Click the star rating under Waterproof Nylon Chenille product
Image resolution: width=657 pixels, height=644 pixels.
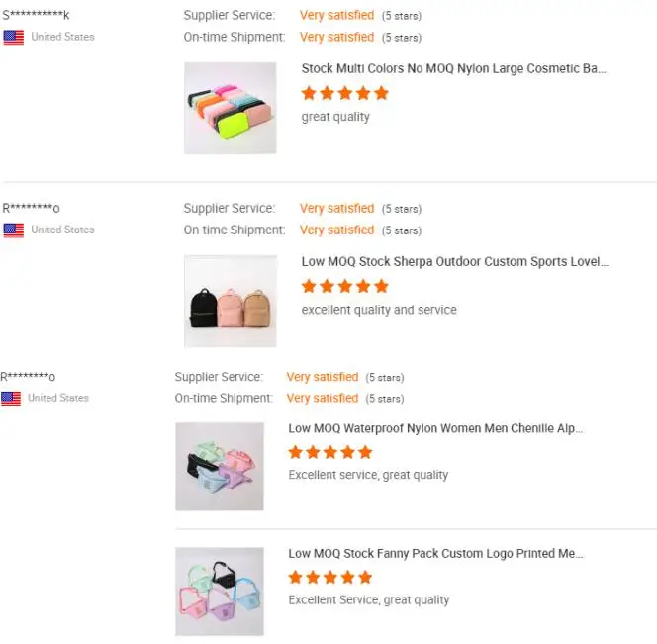coord(330,453)
